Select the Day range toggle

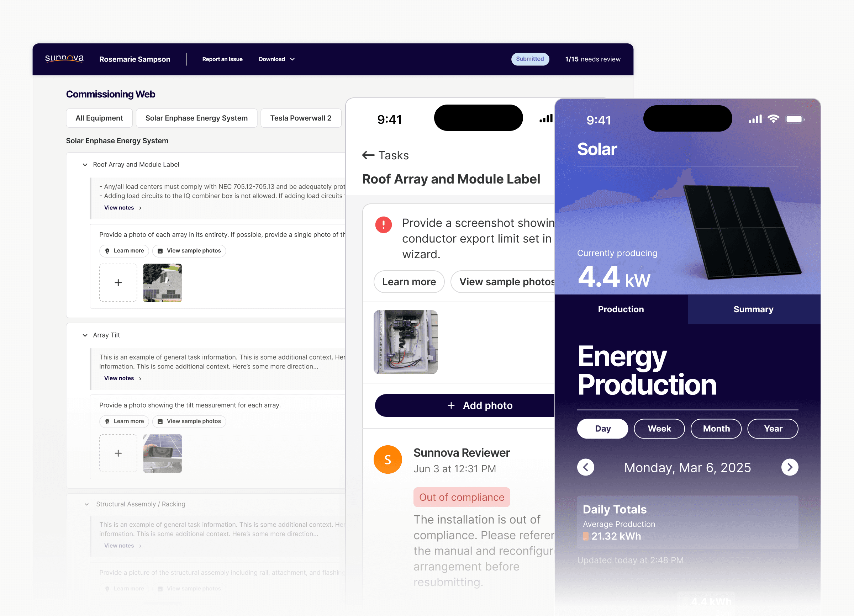click(x=602, y=429)
